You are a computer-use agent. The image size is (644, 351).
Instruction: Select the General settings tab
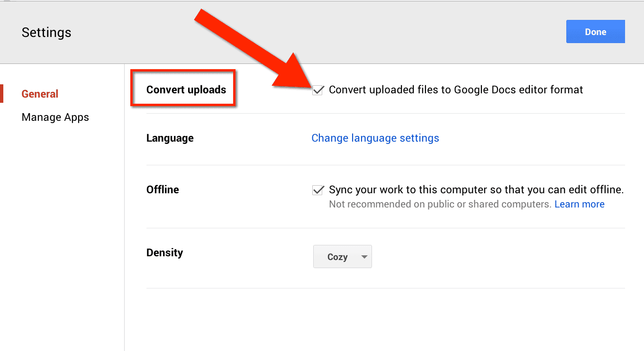click(x=40, y=94)
